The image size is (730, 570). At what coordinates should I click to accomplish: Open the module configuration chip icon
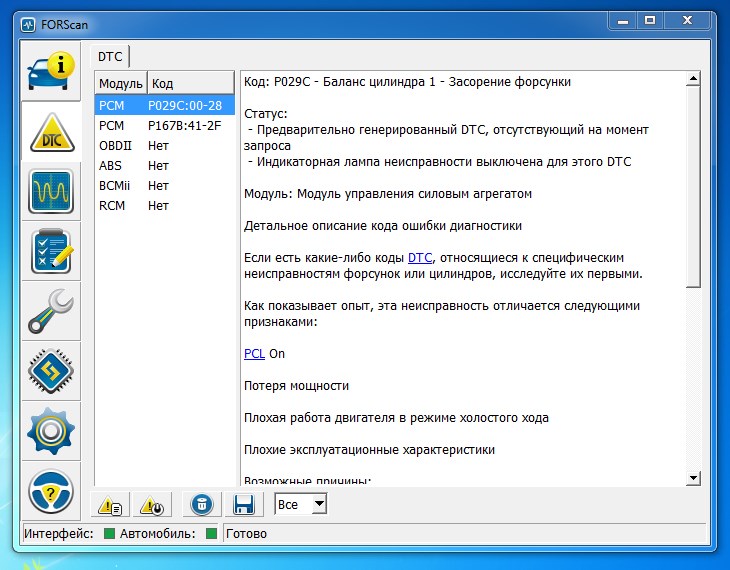point(51,371)
